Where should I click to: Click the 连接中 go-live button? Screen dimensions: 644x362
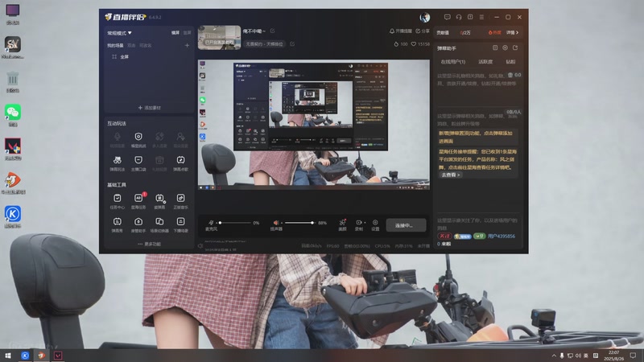coord(406,225)
